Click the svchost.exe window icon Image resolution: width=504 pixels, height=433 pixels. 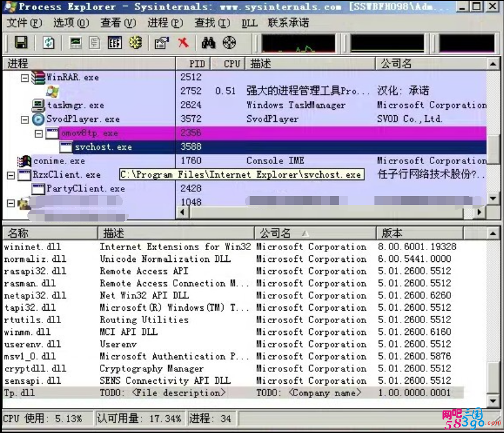pos(66,147)
